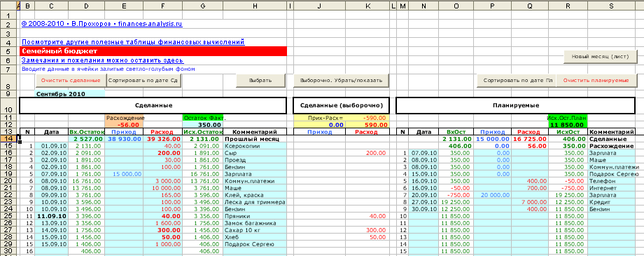Select row header 14
The height and width of the screenshot is (256, 644).
[x=9, y=139]
